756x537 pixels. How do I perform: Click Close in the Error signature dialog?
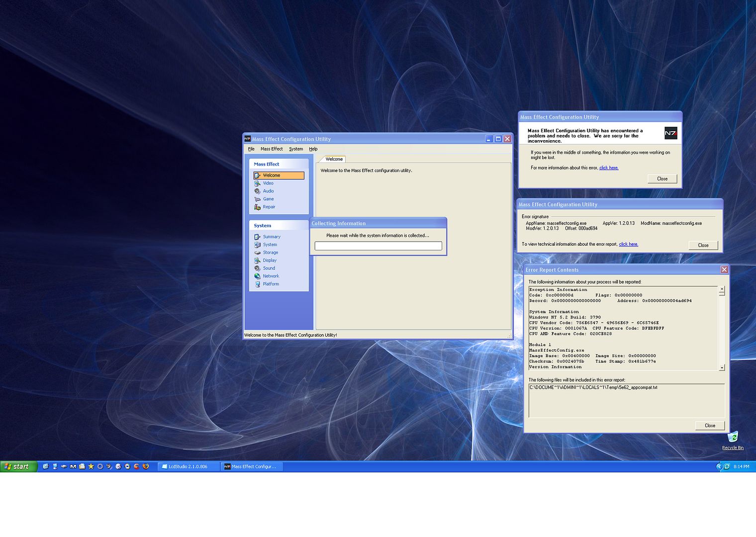point(703,245)
